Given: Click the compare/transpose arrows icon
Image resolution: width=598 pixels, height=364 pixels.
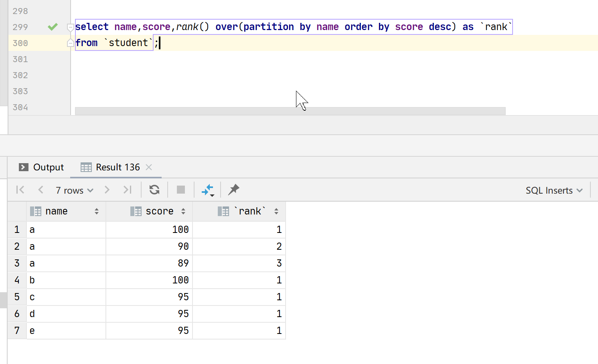Looking at the screenshot, I should (208, 190).
